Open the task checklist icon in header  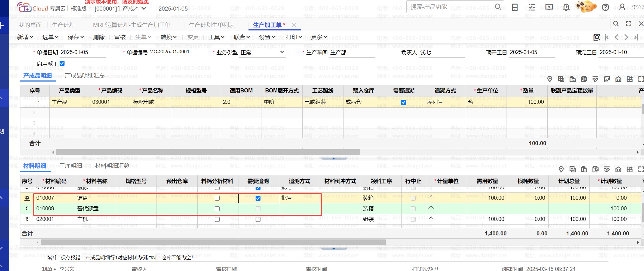tap(532, 7)
